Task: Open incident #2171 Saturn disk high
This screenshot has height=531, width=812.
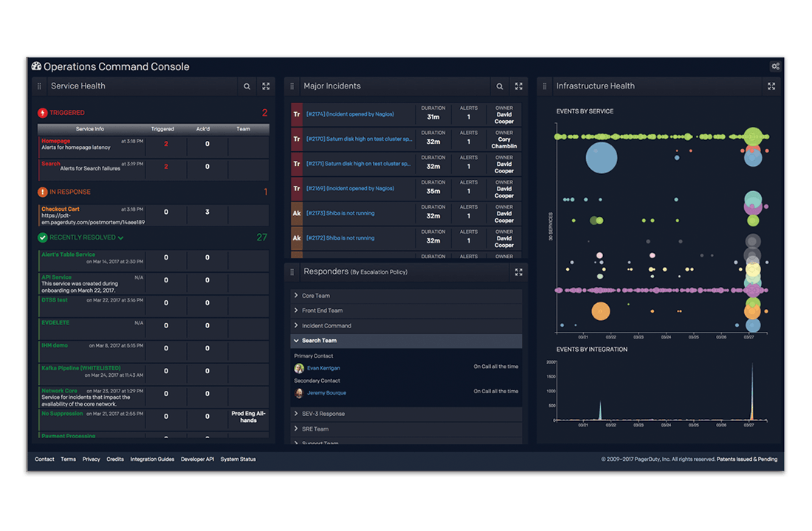Action: 358,164
